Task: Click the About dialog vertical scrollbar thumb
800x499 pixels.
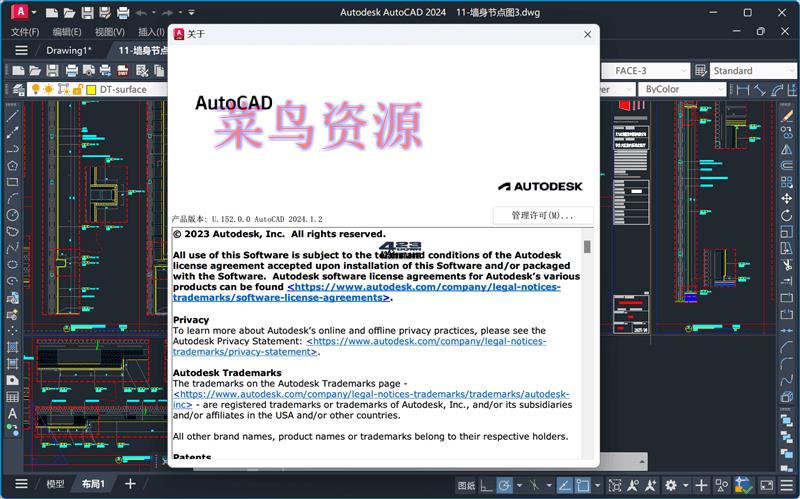Action: click(x=587, y=246)
